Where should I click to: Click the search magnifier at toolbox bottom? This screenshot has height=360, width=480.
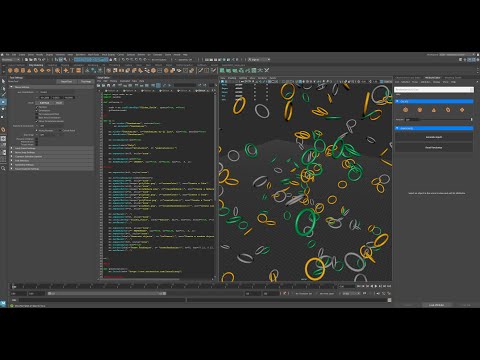point(3,168)
